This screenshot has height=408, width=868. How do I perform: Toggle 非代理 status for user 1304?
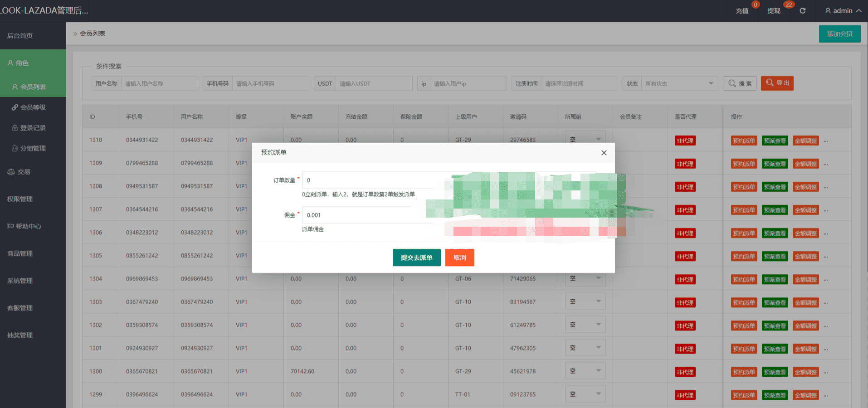pos(685,280)
